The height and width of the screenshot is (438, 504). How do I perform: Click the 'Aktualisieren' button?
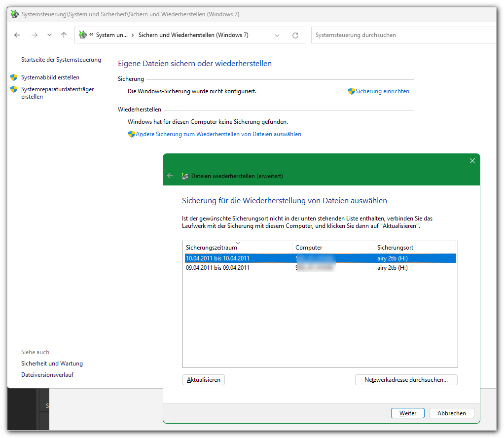click(x=204, y=380)
